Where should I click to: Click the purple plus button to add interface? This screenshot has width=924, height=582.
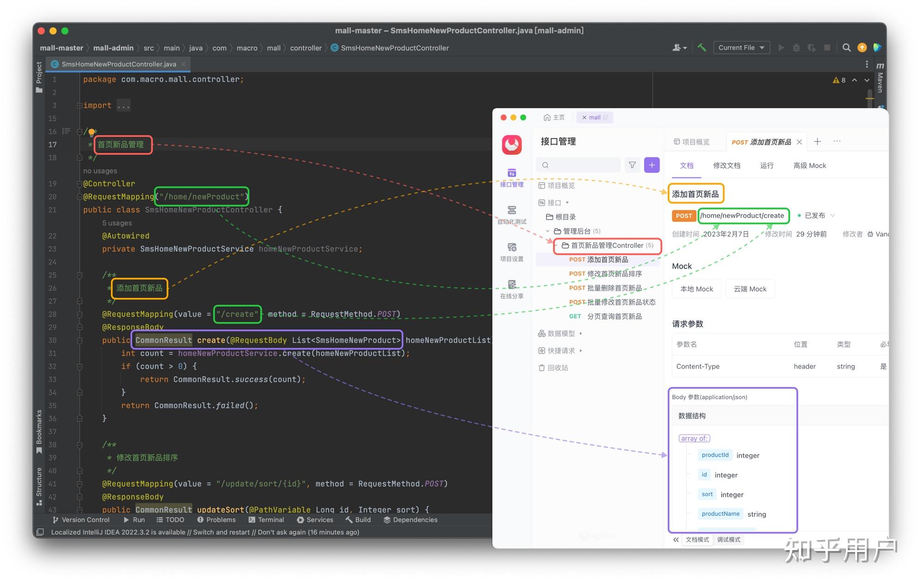(652, 165)
